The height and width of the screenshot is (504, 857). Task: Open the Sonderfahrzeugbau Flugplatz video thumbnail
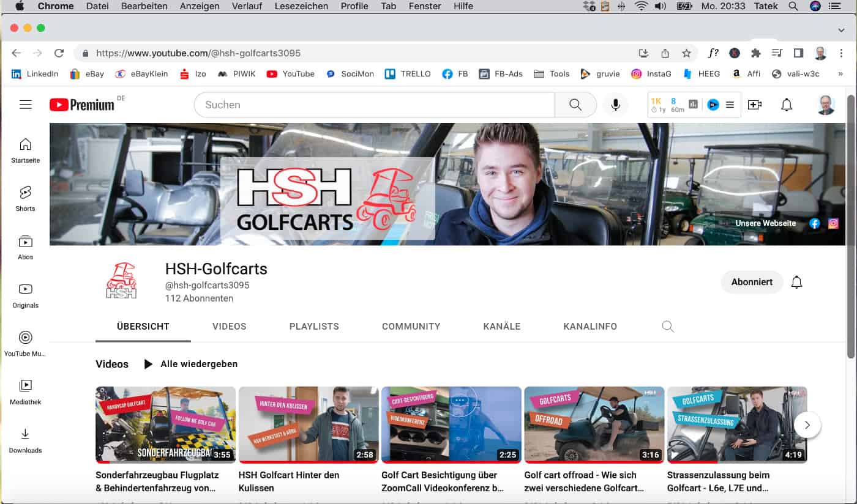(165, 424)
